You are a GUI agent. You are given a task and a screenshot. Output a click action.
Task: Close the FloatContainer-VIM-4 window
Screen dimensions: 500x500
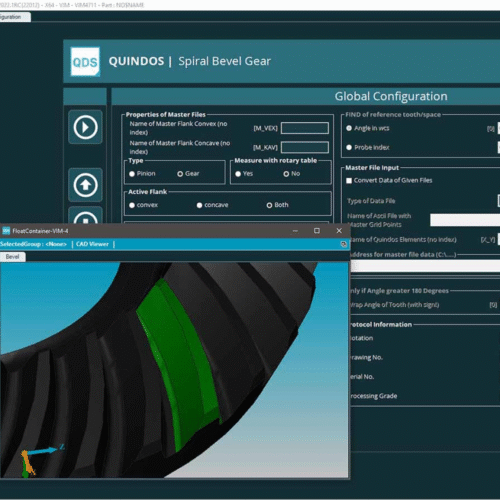(339, 231)
